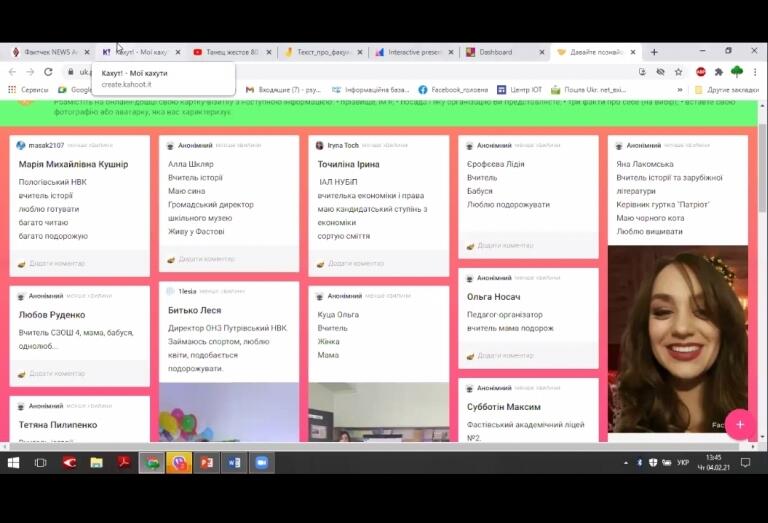Open PowerPoint from the taskbar
Viewport: 768px width, 523px height.
(206, 463)
